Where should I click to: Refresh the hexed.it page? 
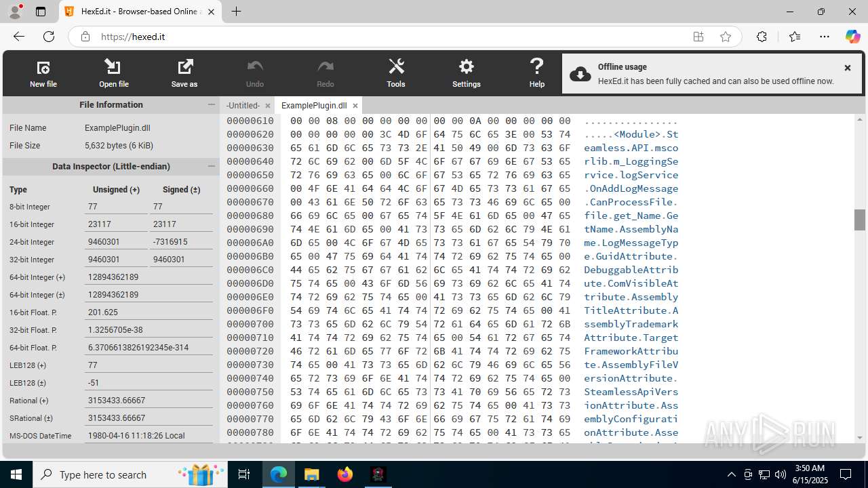click(49, 37)
